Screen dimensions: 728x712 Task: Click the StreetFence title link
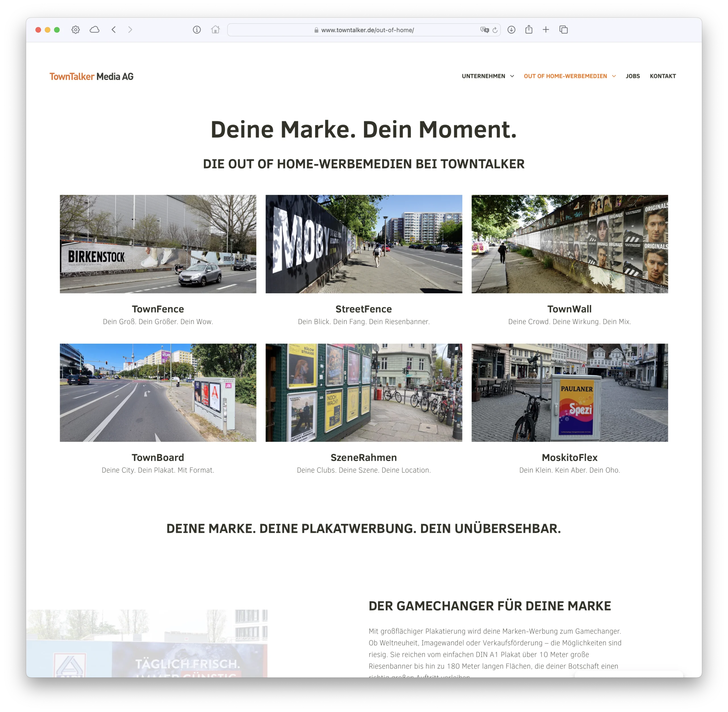pyautogui.click(x=364, y=309)
